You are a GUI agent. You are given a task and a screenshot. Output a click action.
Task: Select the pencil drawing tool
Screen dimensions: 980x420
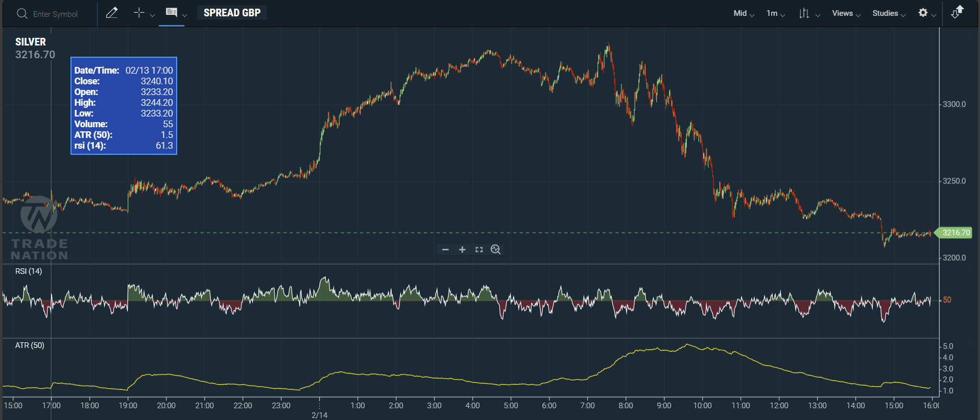coord(112,13)
